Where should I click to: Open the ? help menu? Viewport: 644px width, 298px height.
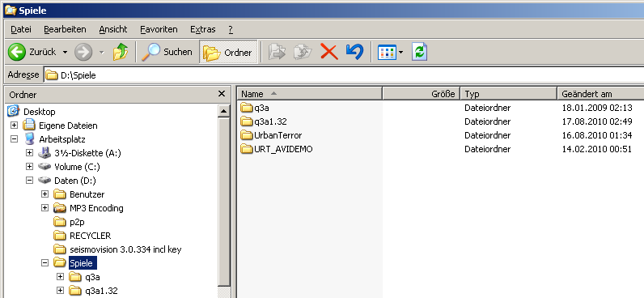[x=231, y=30]
